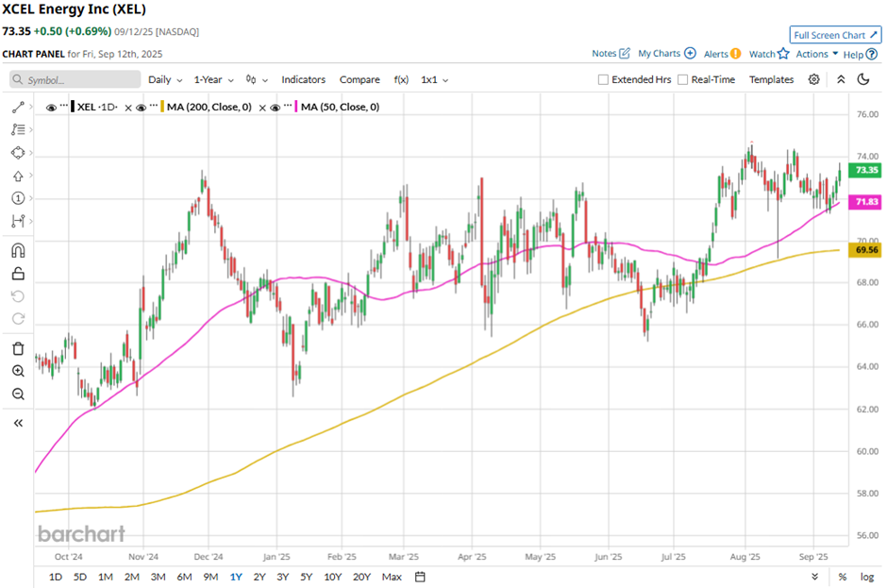
Task: Enable the Real-Time checkbox
Action: click(x=683, y=80)
